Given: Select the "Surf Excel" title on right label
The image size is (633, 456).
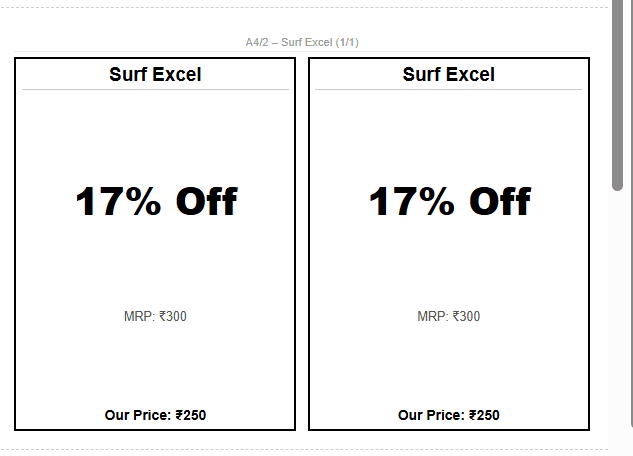Looking at the screenshot, I should point(448,74).
